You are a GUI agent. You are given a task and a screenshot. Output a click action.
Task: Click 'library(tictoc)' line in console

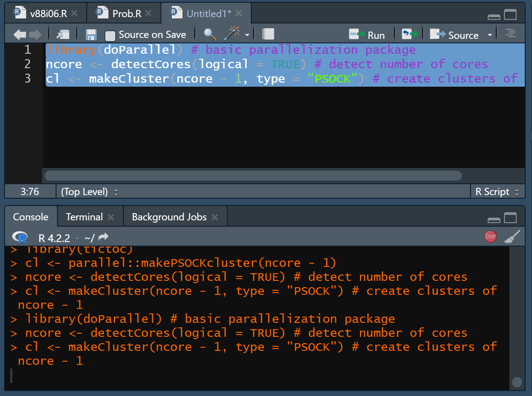point(79,250)
